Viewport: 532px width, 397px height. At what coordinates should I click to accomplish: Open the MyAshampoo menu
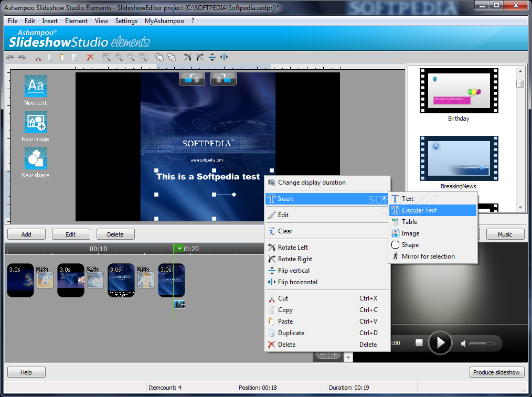tap(164, 21)
